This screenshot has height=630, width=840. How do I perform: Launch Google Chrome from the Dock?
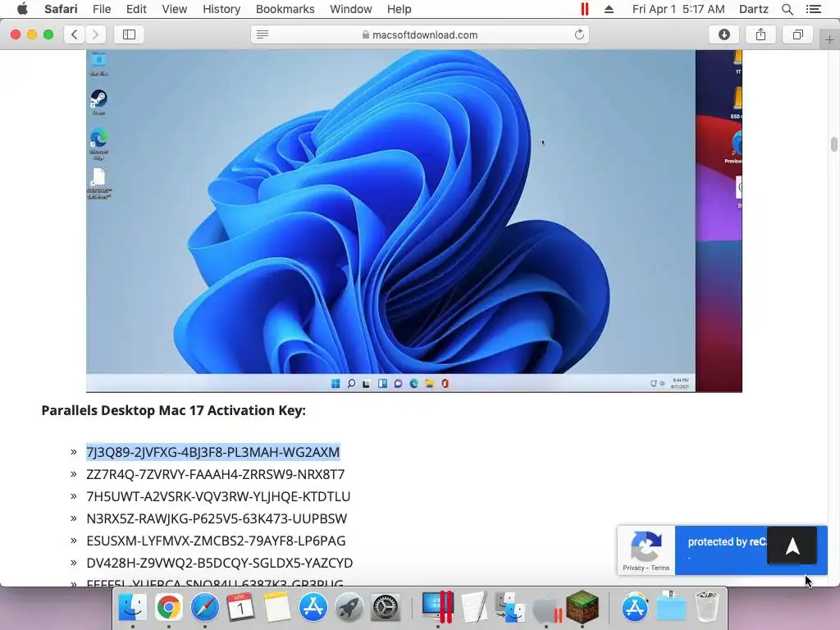(x=168, y=608)
